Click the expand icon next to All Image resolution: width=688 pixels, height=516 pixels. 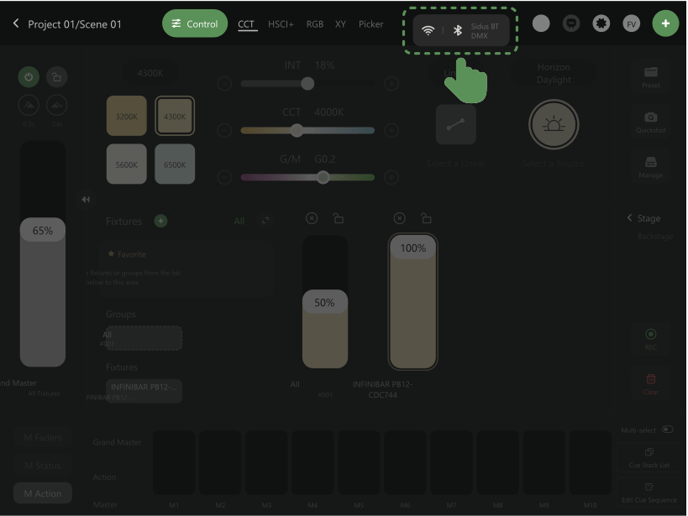click(265, 221)
